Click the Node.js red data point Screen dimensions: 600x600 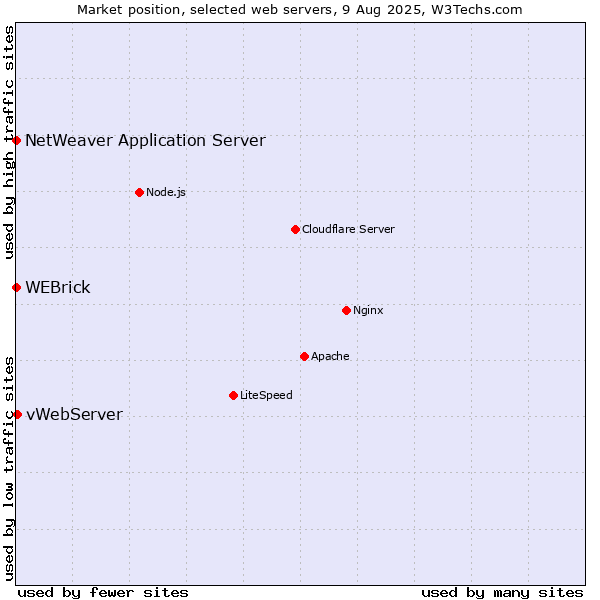pyautogui.click(x=140, y=192)
